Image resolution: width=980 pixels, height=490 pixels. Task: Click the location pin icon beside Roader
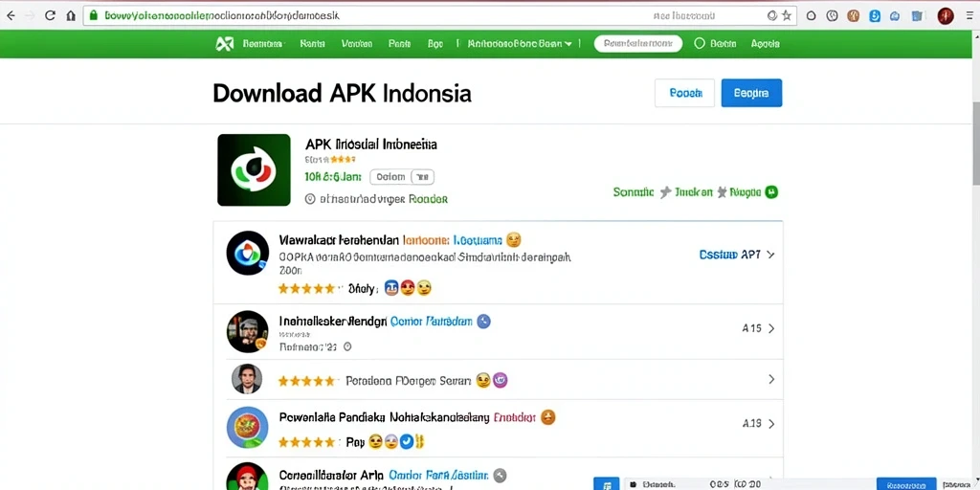click(x=310, y=199)
